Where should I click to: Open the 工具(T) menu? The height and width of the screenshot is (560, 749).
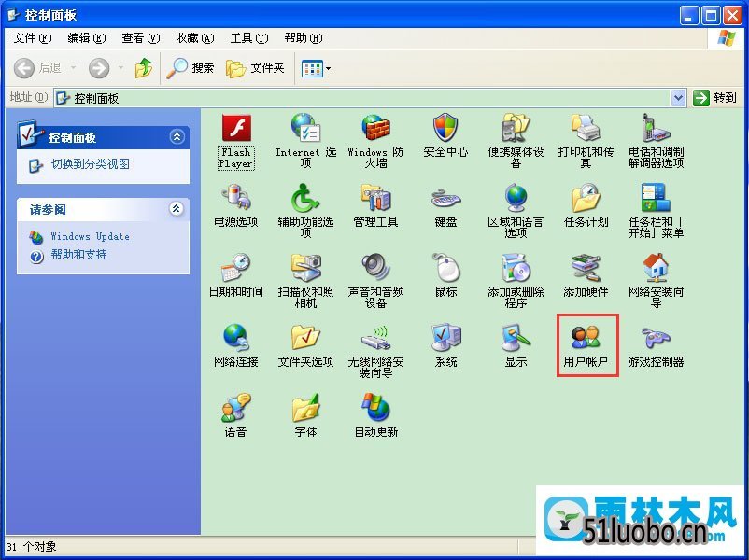coord(248,38)
